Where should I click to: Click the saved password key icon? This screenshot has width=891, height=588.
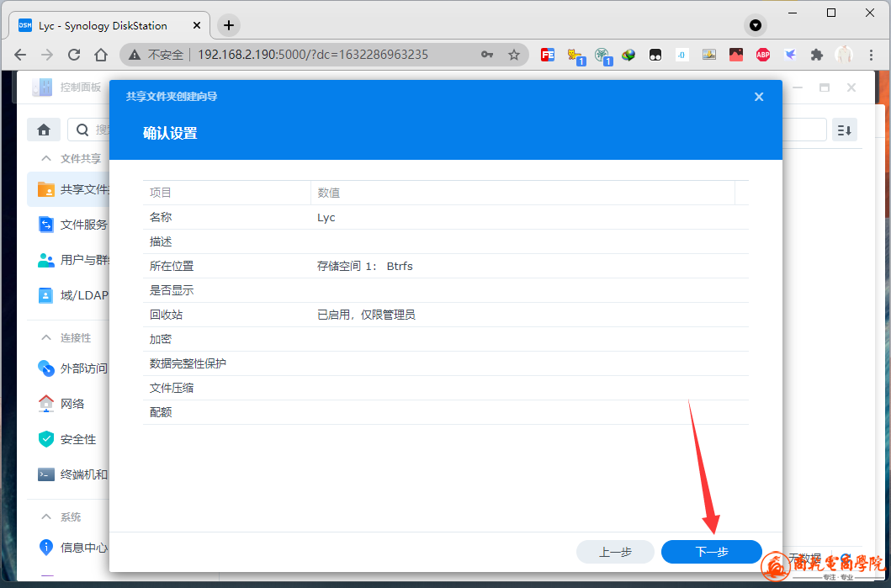click(487, 55)
